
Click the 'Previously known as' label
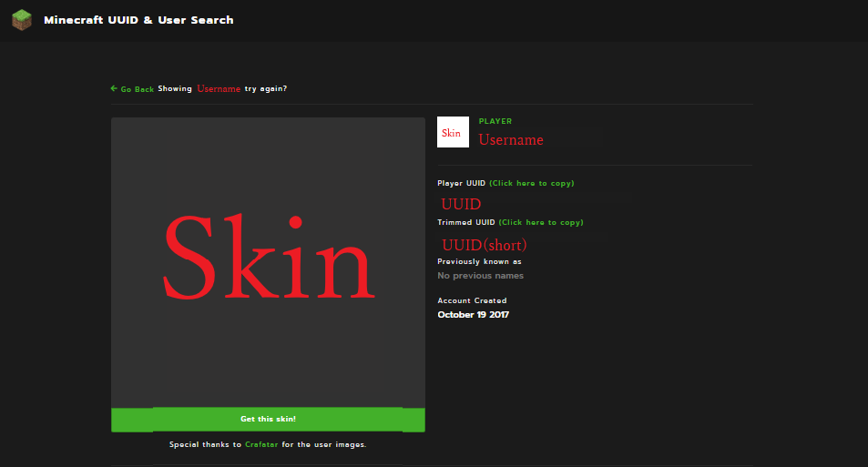479,261
